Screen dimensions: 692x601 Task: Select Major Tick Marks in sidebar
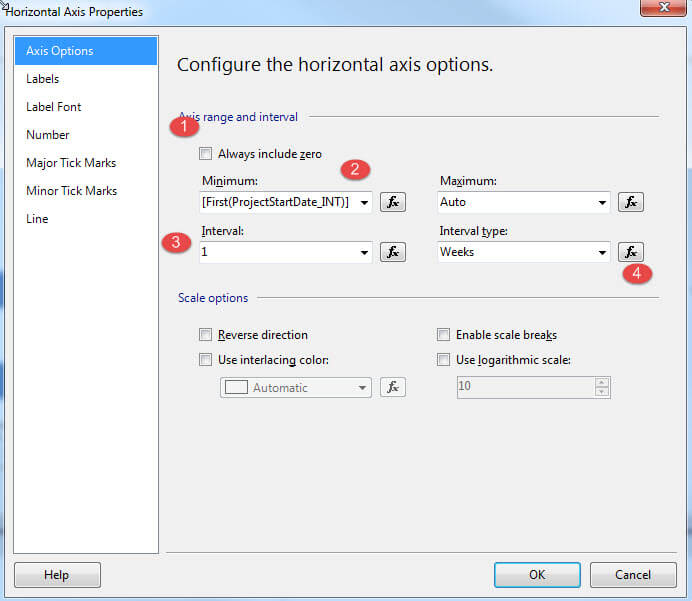pos(71,163)
